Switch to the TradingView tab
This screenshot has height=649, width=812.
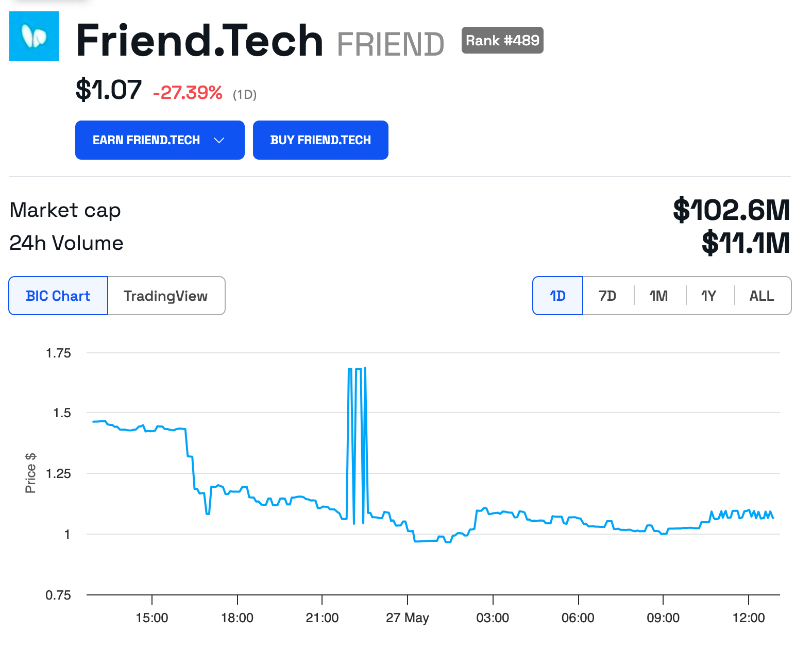(165, 296)
